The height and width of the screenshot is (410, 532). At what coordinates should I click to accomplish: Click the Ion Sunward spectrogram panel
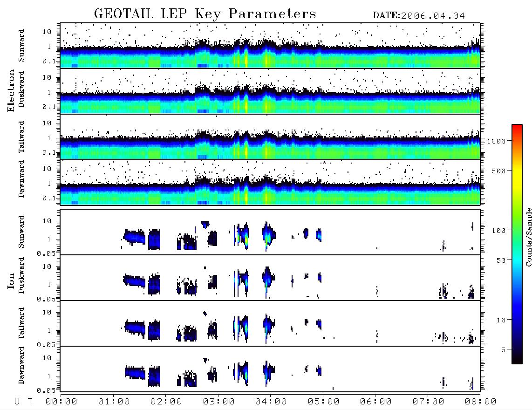pos(270,232)
